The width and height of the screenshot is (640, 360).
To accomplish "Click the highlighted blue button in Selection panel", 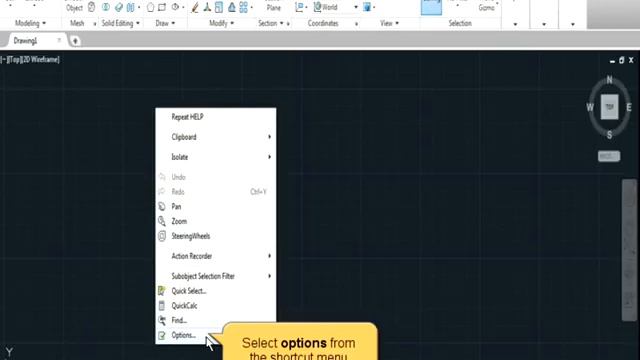I will point(431,7).
